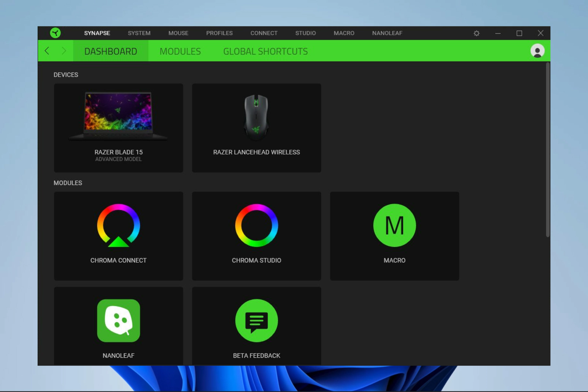Select the Dashboard sub-tab
Viewport: 588px width, 392px height.
(111, 51)
